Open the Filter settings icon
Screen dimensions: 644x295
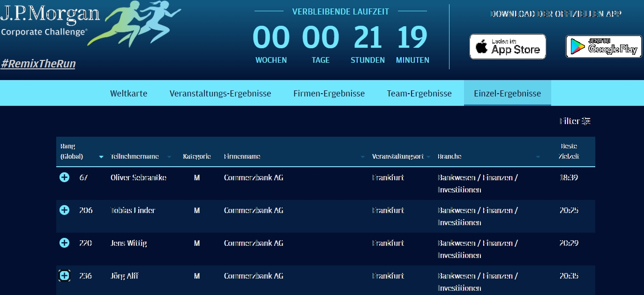586,121
